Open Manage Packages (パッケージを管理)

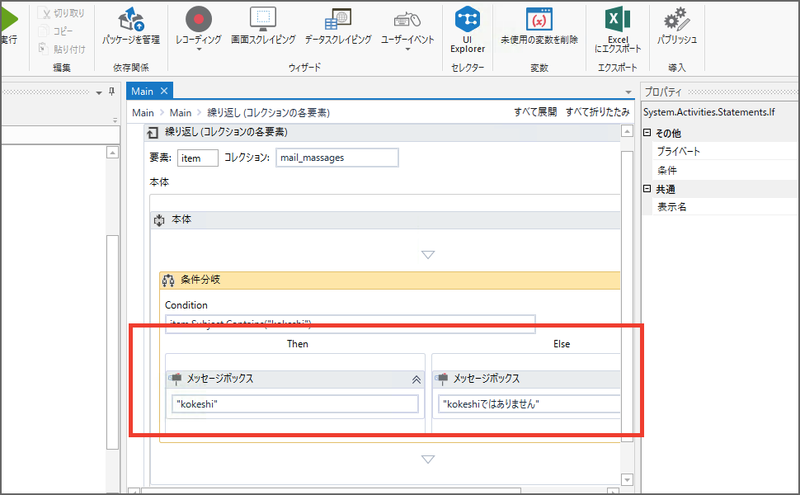(131, 26)
